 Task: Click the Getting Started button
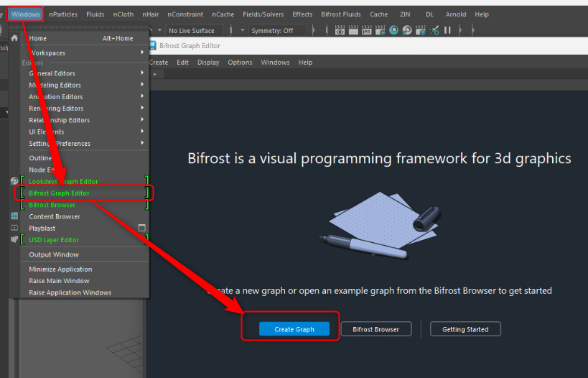coord(465,329)
